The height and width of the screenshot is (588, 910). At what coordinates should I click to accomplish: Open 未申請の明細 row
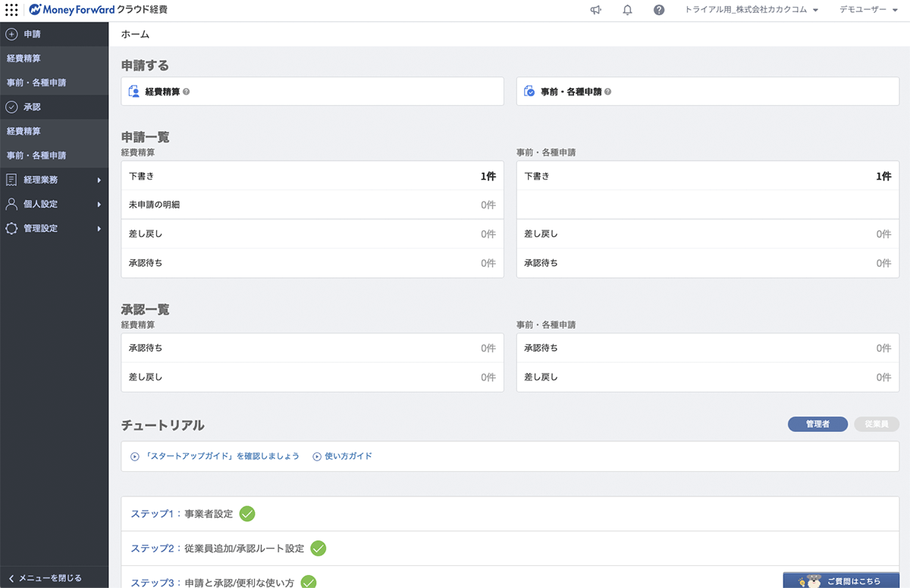pos(312,205)
